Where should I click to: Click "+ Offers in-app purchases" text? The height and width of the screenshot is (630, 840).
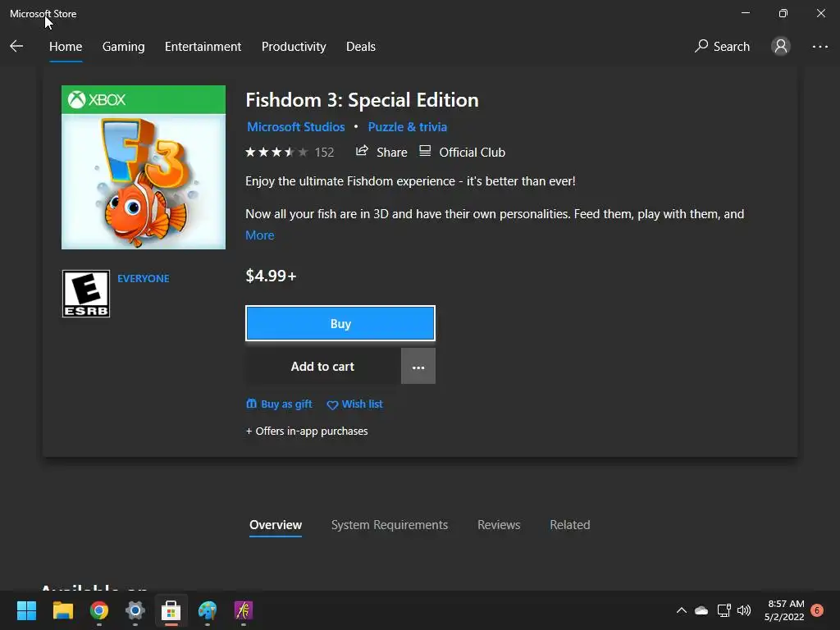click(x=307, y=431)
